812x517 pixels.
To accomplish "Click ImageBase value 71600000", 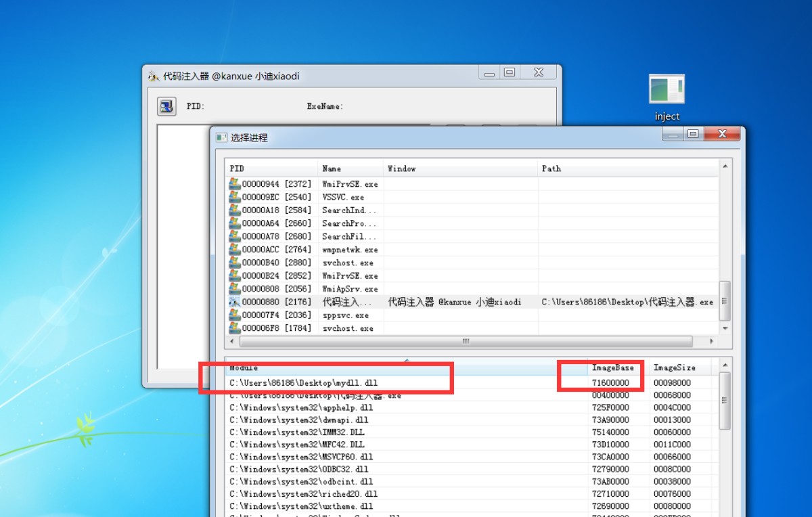I will pos(610,383).
